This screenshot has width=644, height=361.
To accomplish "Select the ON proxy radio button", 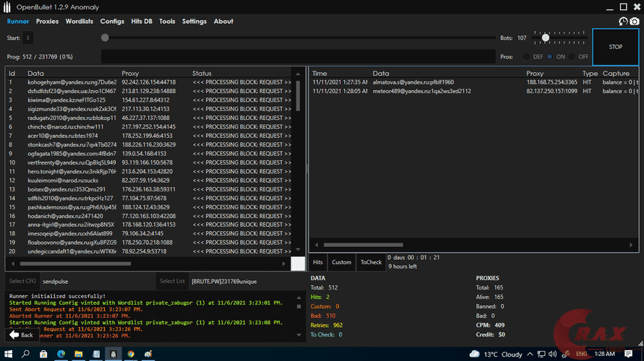I will click(551, 56).
